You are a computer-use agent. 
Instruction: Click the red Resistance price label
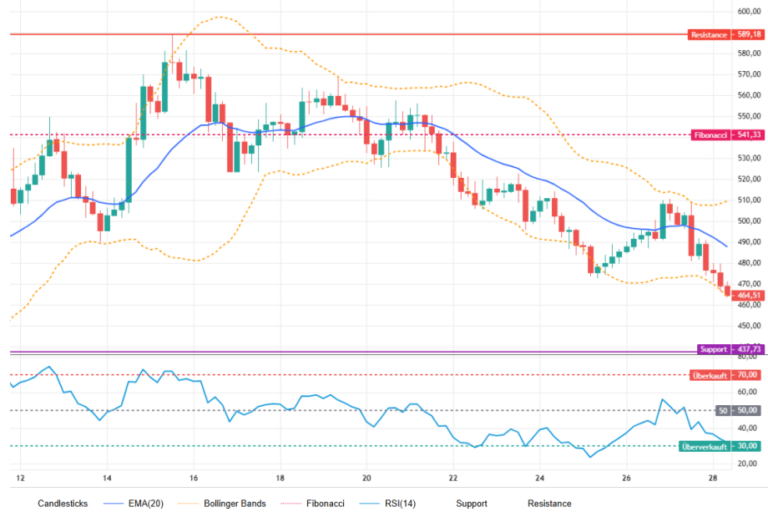(x=709, y=35)
